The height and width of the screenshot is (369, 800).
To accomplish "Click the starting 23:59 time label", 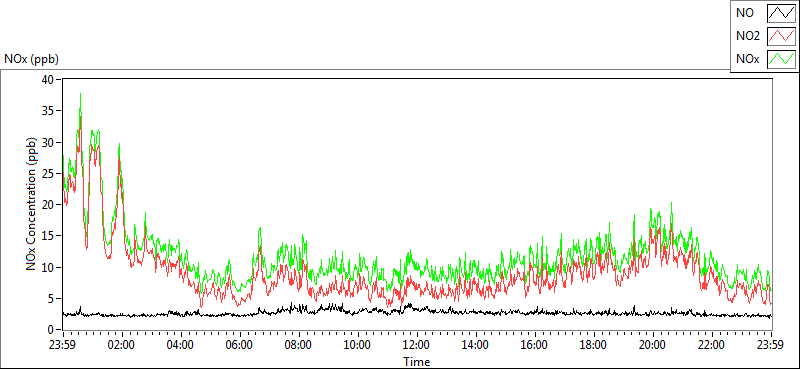I will 63,345.
